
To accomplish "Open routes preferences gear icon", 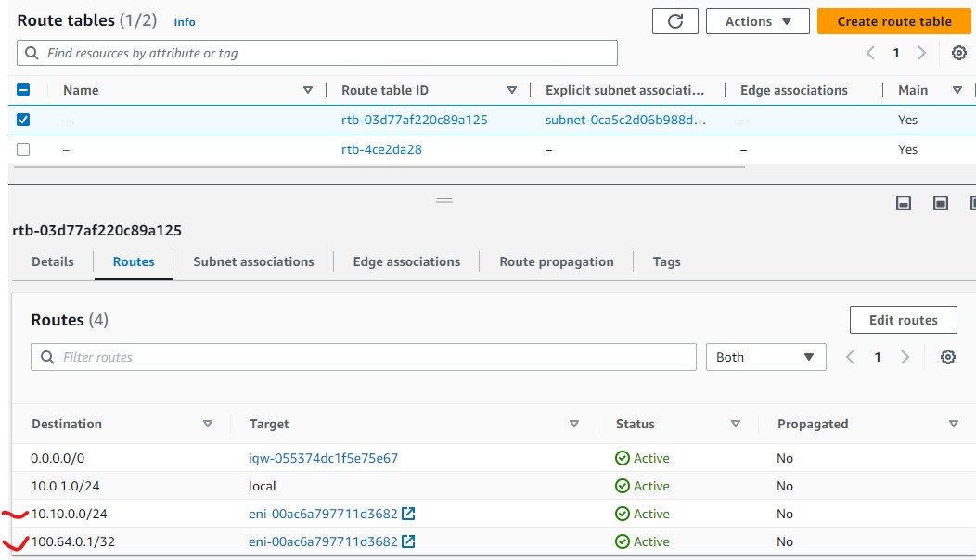I will [947, 357].
